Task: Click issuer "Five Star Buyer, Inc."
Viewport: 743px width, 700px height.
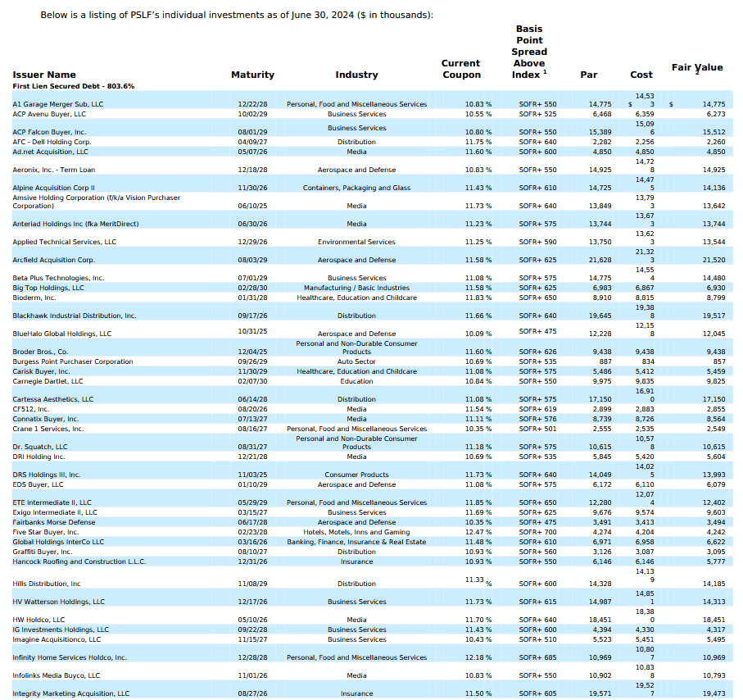Action: pyautogui.click(x=46, y=533)
